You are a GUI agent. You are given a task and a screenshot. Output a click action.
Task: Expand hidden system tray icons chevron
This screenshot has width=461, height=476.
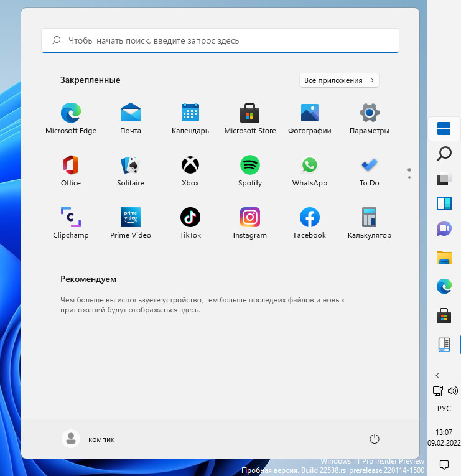click(437, 376)
